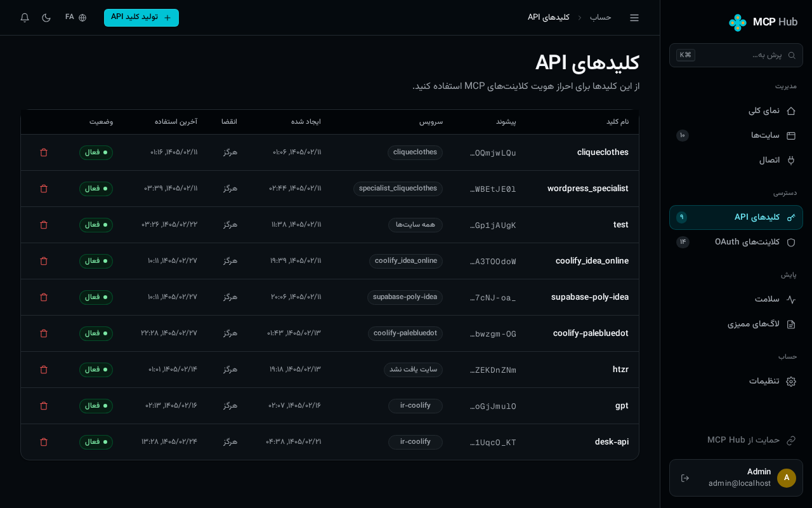The image size is (812, 508).
Task: Click the Admin avatar circle
Action: [787, 478]
